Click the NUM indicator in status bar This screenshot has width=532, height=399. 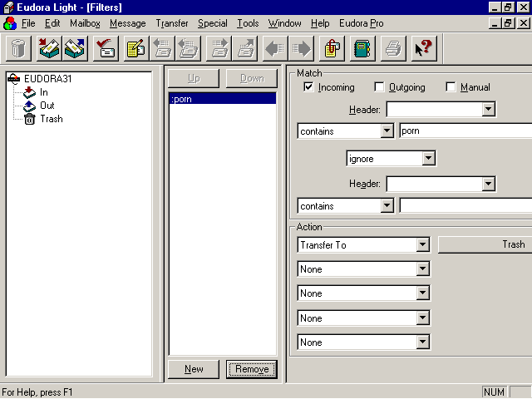tap(494, 392)
